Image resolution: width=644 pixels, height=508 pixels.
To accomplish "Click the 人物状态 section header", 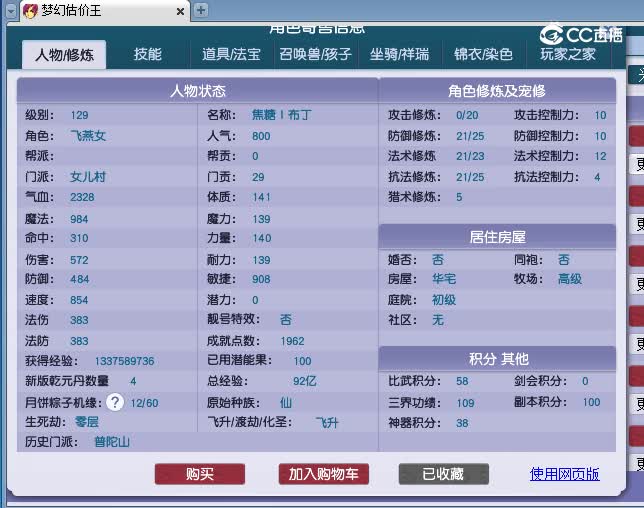I will 198,91.
